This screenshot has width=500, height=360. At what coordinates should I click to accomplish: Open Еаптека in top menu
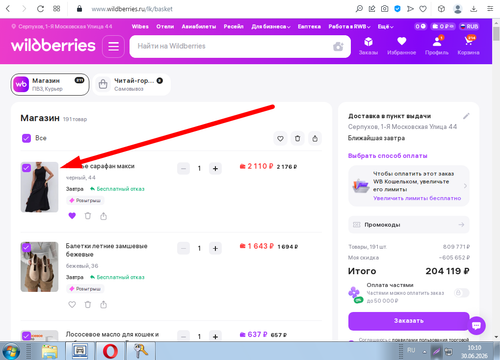click(x=309, y=26)
